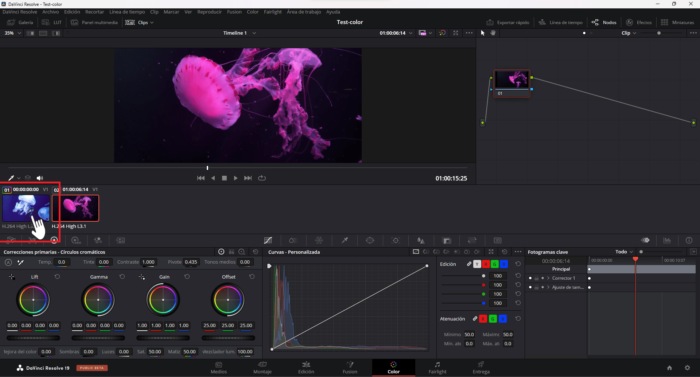
Task: Expand the Ajuste de tamaño keyframe track
Action: click(x=548, y=287)
